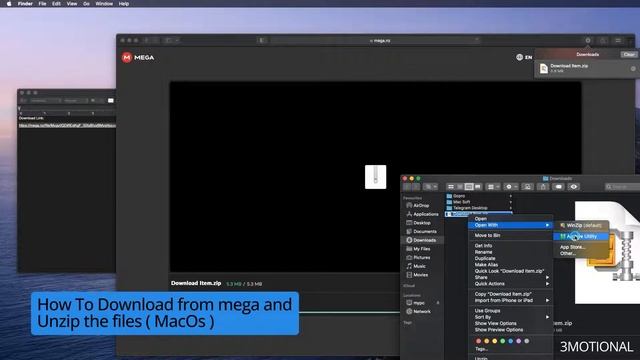The height and width of the screenshot is (360, 640).
Task: Choose Move to Bin
Action: (510, 236)
